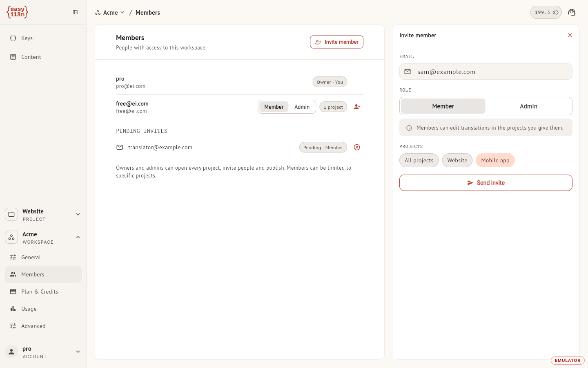Close the Invite member panel
This screenshot has height=368, width=588.
pyautogui.click(x=570, y=35)
